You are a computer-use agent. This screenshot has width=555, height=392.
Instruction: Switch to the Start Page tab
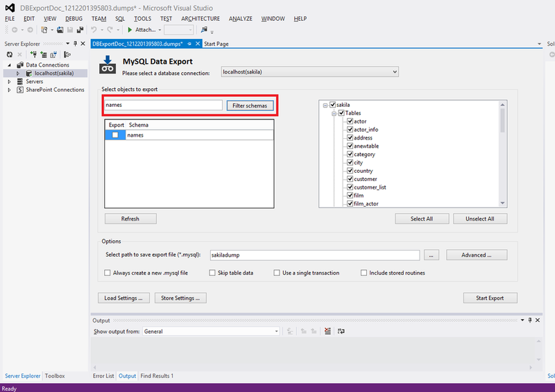pos(216,44)
